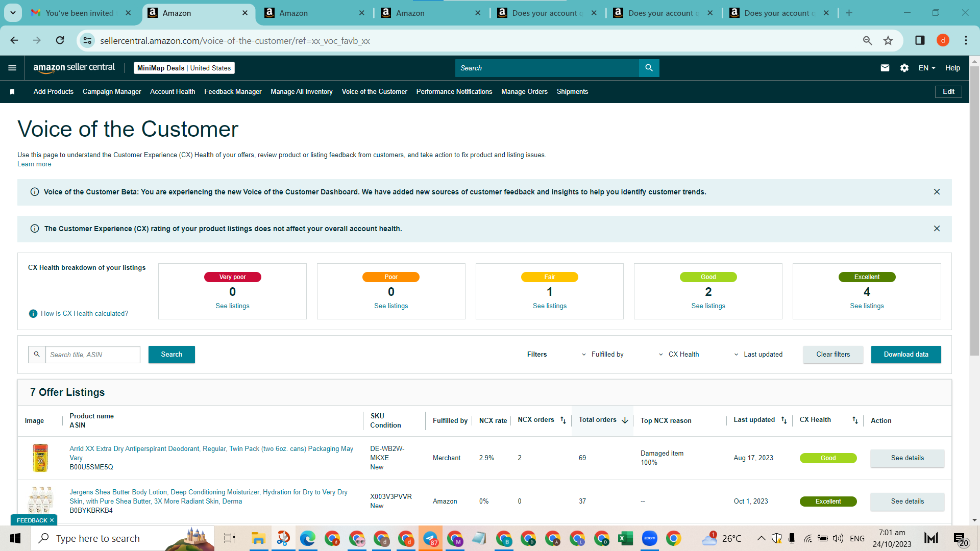Click How is CX Health calculated link
This screenshot has width=980, height=551.
coord(85,314)
